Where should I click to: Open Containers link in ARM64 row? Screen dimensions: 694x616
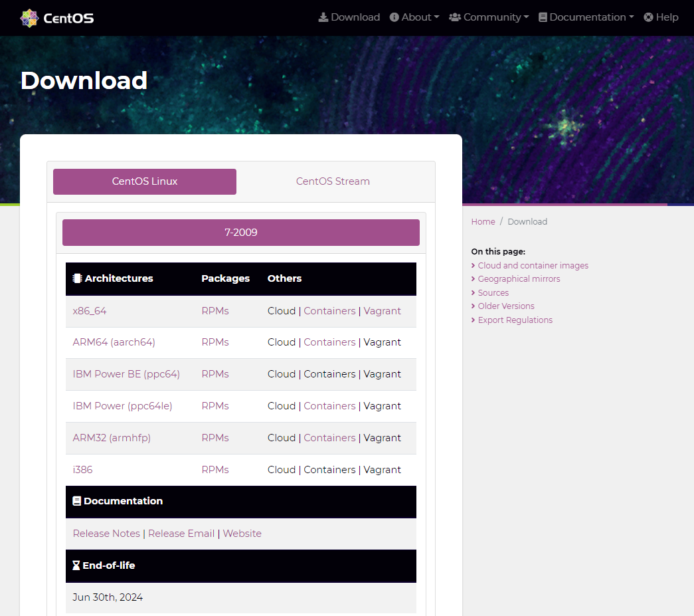[x=329, y=342]
